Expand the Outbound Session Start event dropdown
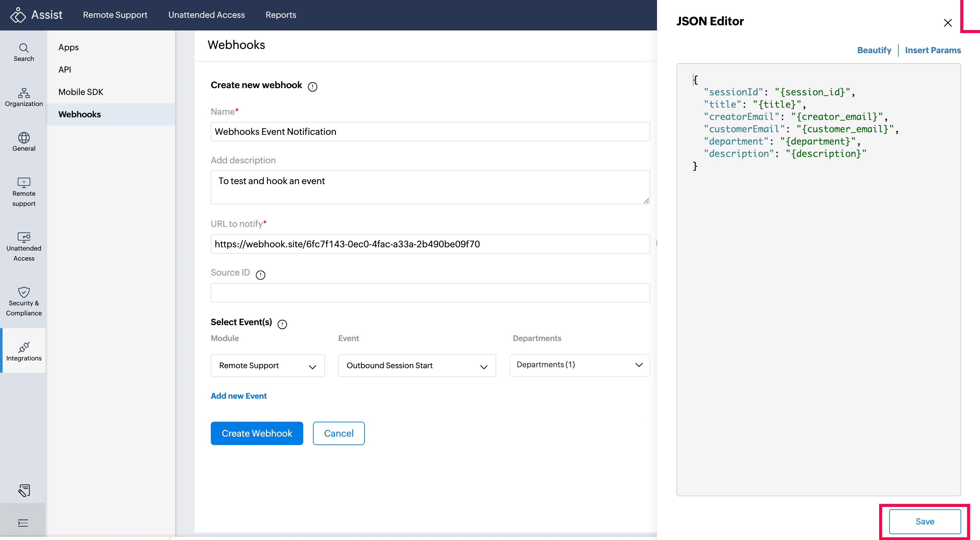This screenshot has height=540, width=980. pos(417,365)
